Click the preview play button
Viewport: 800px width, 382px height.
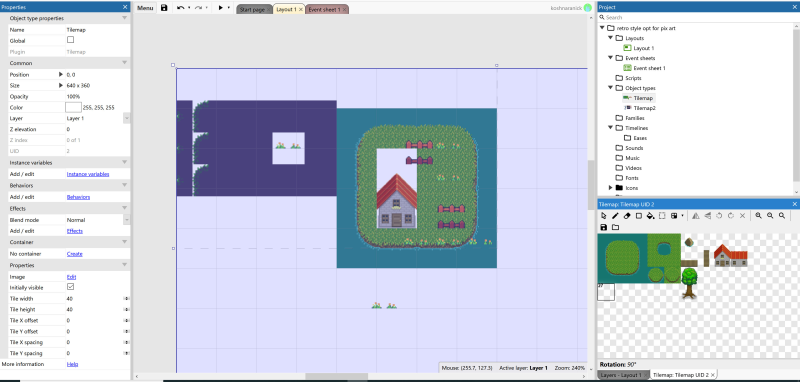pyautogui.click(x=220, y=8)
